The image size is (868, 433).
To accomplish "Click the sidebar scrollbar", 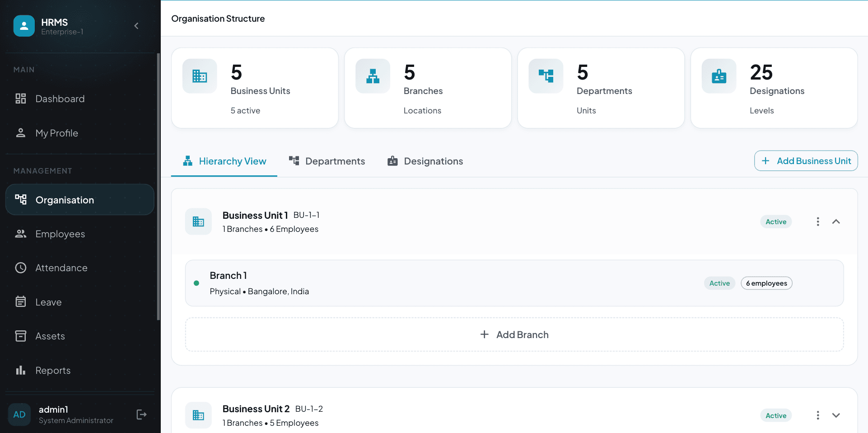I will (158, 187).
